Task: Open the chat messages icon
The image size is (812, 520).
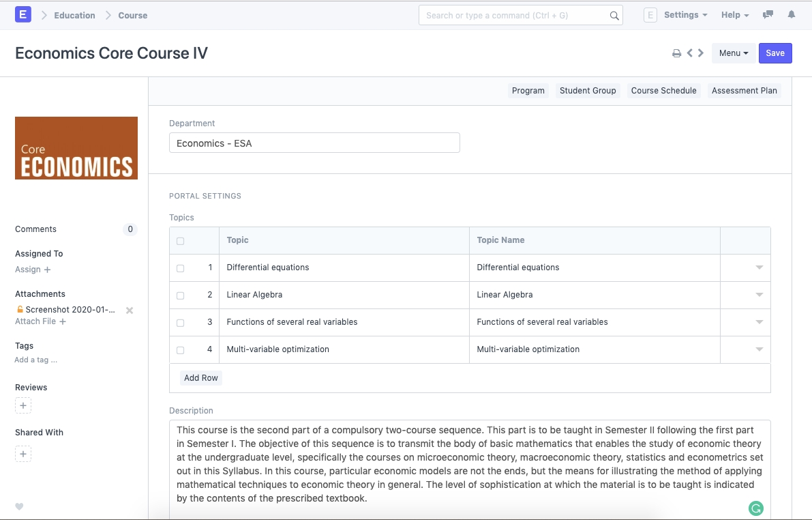Action: tap(768, 14)
